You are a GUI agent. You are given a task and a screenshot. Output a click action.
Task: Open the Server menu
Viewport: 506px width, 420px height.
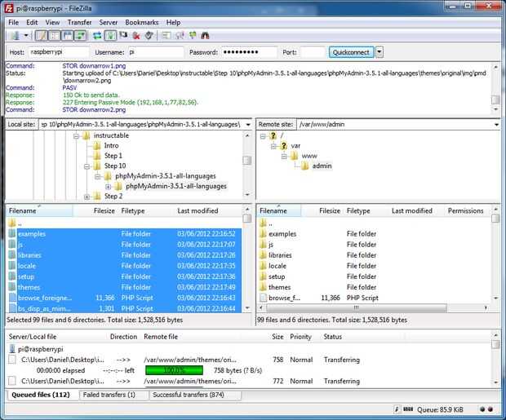[109, 22]
